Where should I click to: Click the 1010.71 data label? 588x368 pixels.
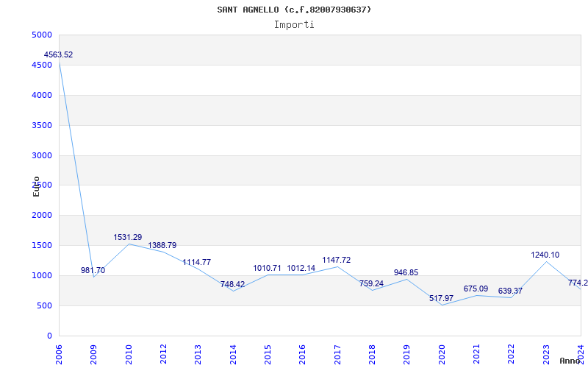coord(267,268)
